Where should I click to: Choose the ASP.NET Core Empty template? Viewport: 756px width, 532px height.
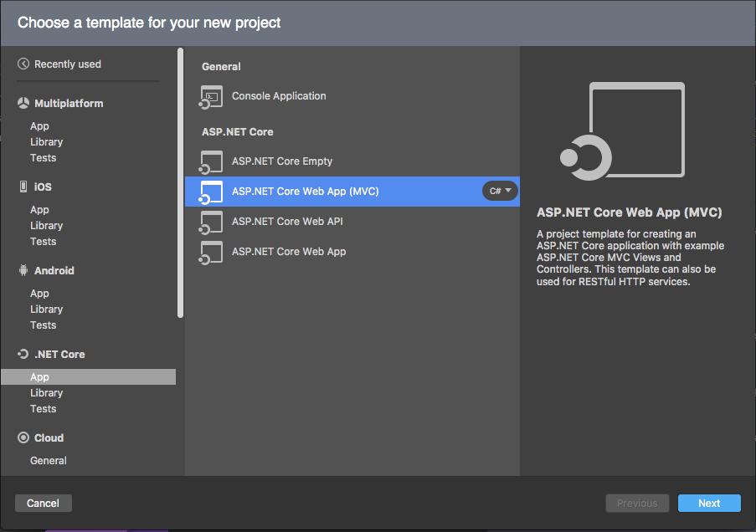coord(352,161)
